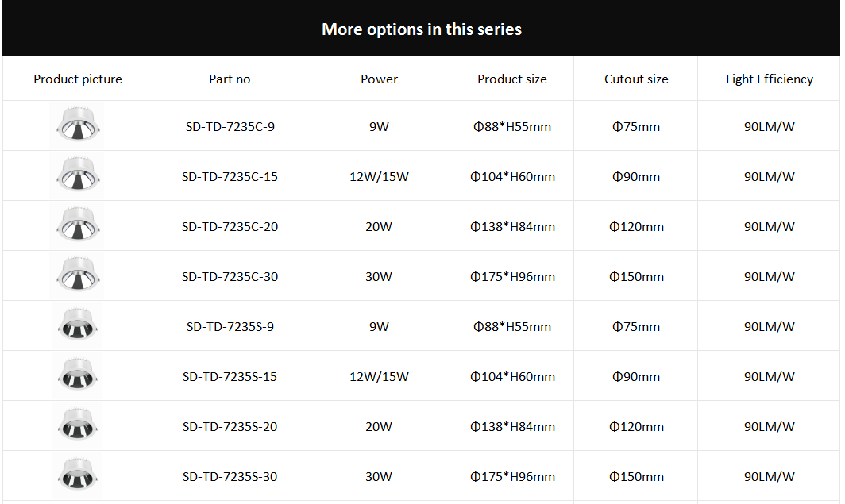Screen dimensions: 845x504
Task: Select the SD-TD-7235S-20 downlight picture
Action: tap(78, 425)
